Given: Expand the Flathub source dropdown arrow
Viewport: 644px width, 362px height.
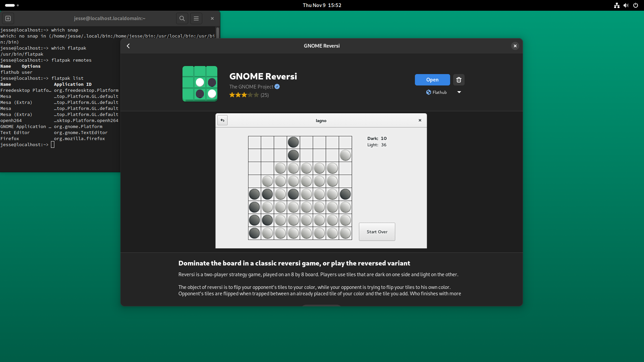Looking at the screenshot, I should click(x=459, y=92).
